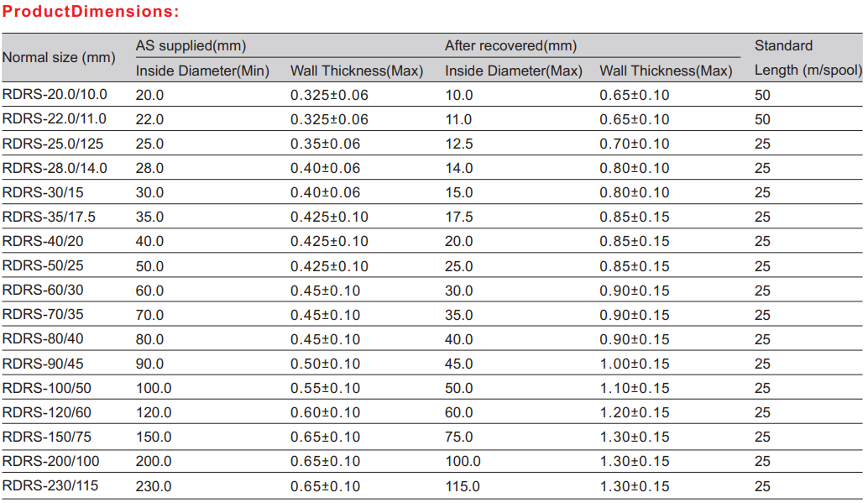
Task: Select the RDRS-25.0/125 cell
Action: tap(53, 144)
